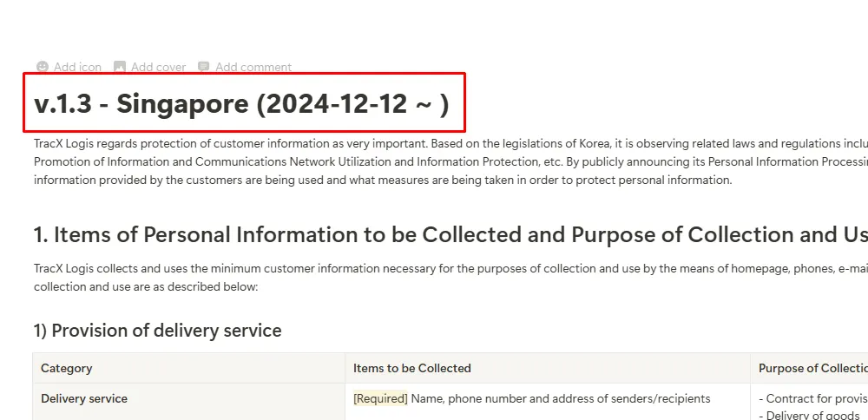This screenshot has width=868, height=420.
Task: Click 'Name, phone number and address' cell text
Action: [561, 398]
